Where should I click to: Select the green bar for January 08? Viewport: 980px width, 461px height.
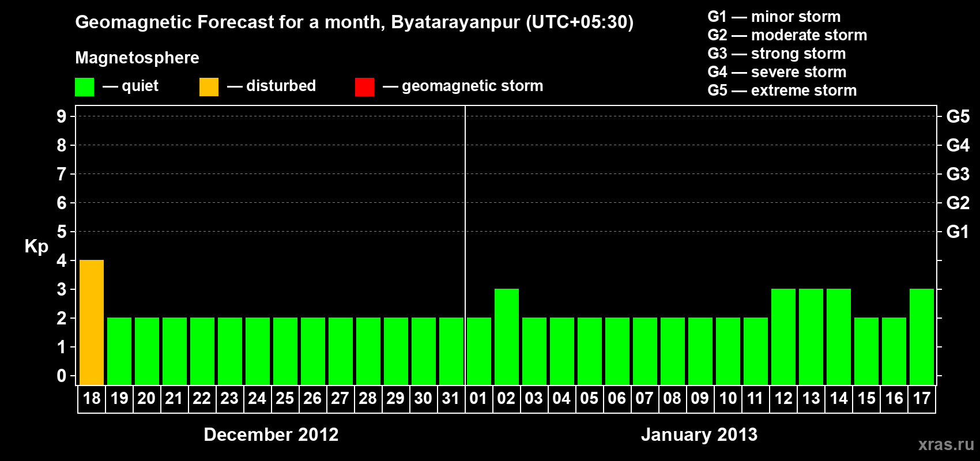click(673, 351)
